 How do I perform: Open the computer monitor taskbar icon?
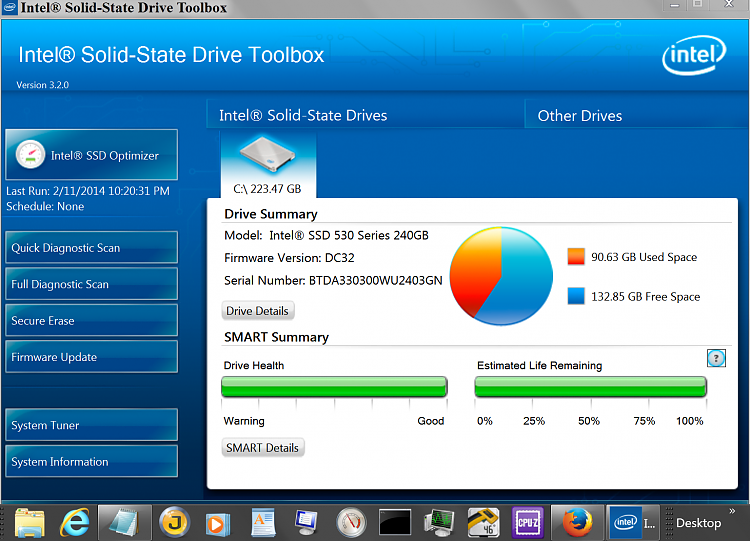pos(306,522)
